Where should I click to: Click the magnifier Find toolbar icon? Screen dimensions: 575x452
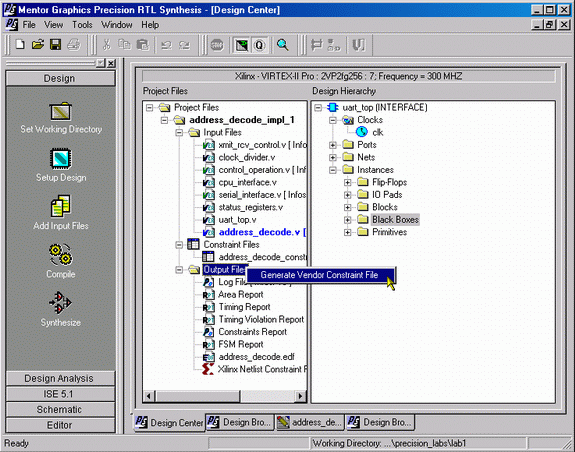click(283, 45)
